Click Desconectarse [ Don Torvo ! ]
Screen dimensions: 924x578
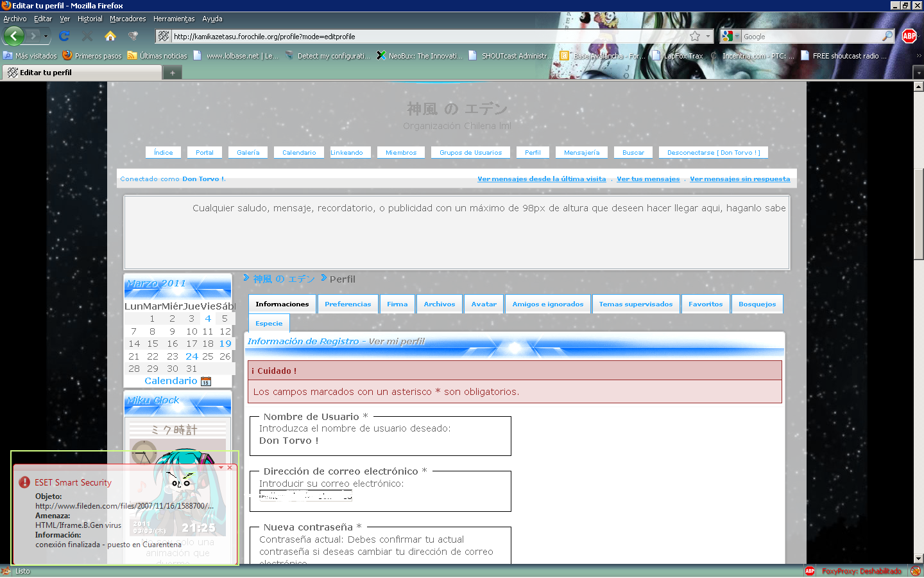[714, 152]
